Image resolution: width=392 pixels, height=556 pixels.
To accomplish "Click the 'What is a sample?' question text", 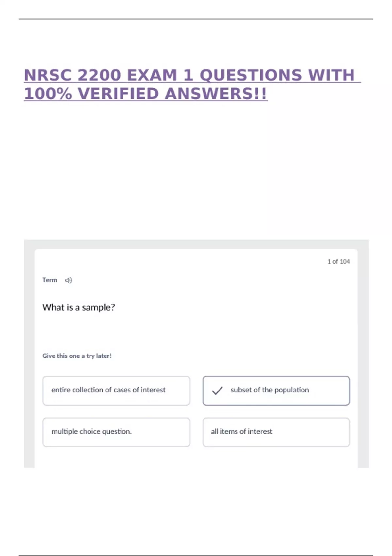I will pyautogui.click(x=79, y=307).
